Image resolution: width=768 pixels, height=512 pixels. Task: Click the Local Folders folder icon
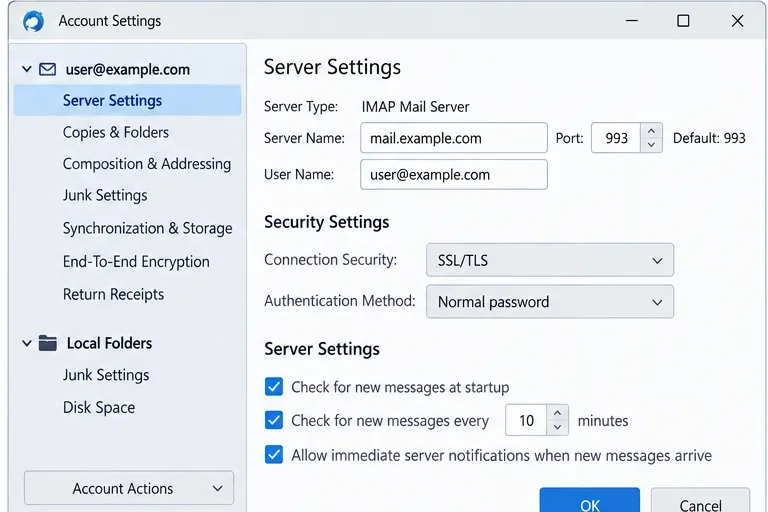point(48,343)
